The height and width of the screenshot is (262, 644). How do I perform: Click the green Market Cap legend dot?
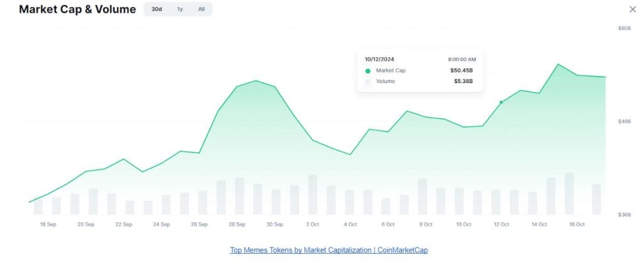click(x=368, y=71)
